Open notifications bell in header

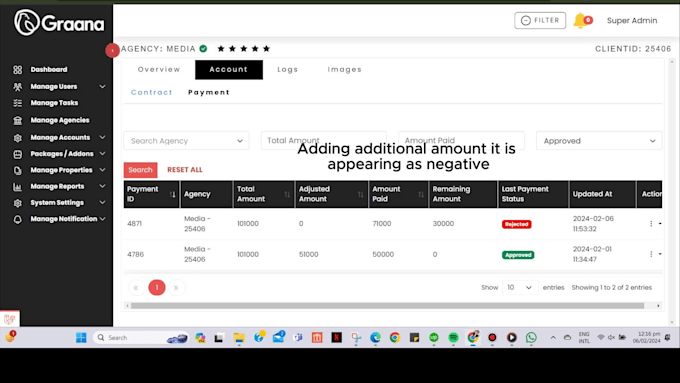point(580,20)
